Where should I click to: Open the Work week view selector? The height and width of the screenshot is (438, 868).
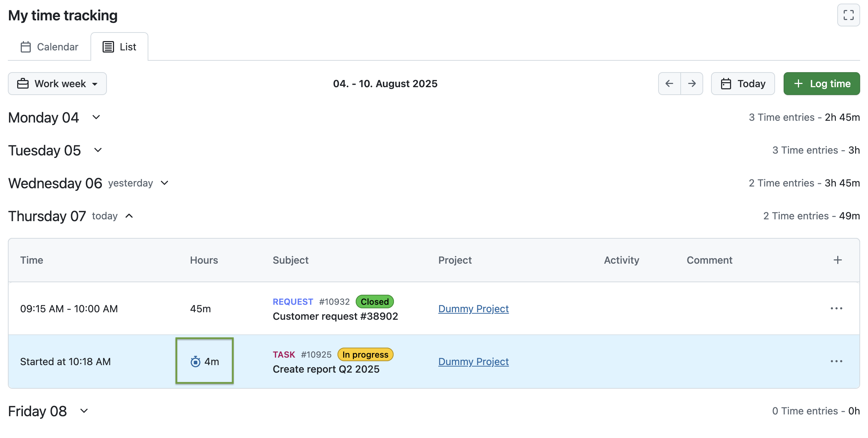pyautogui.click(x=57, y=83)
